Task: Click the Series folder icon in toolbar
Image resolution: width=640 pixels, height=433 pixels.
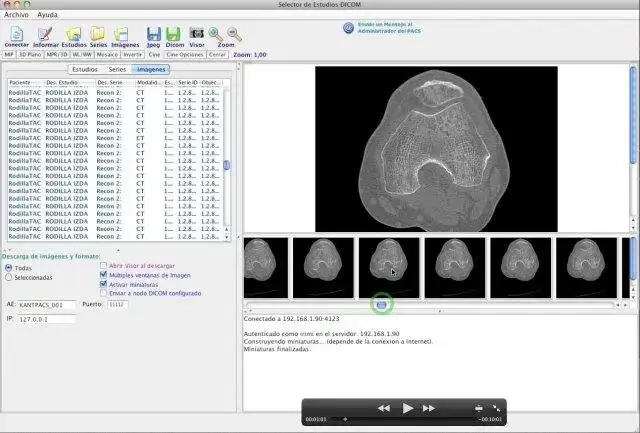Action: coord(98,36)
